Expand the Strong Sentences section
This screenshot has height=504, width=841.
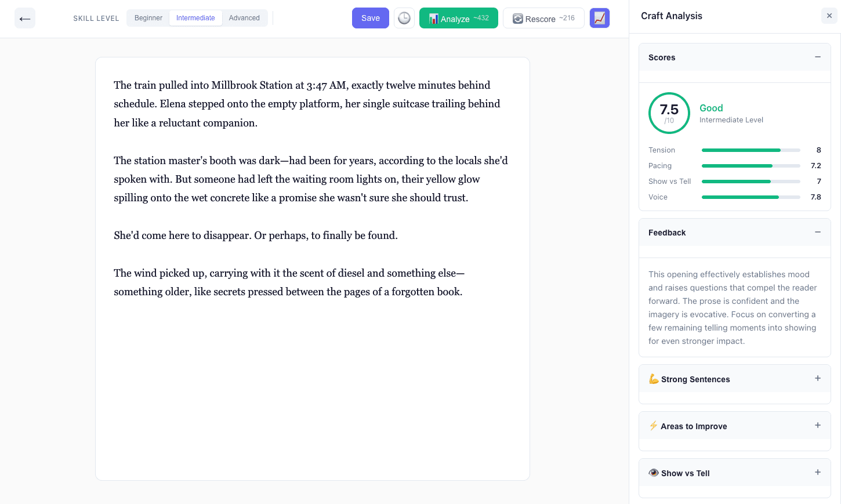tap(818, 378)
